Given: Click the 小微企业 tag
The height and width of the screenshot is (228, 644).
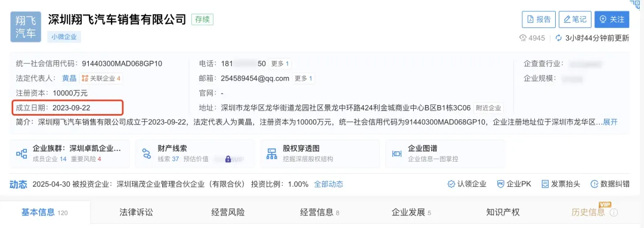Looking at the screenshot, I should tap(64, 36).
